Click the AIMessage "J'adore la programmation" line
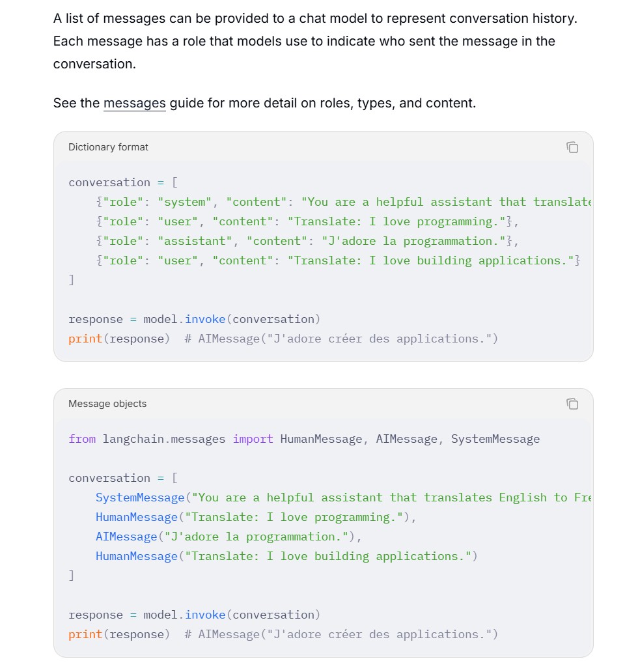The width and height of the screenshot is (625, 672). [229, 537]
